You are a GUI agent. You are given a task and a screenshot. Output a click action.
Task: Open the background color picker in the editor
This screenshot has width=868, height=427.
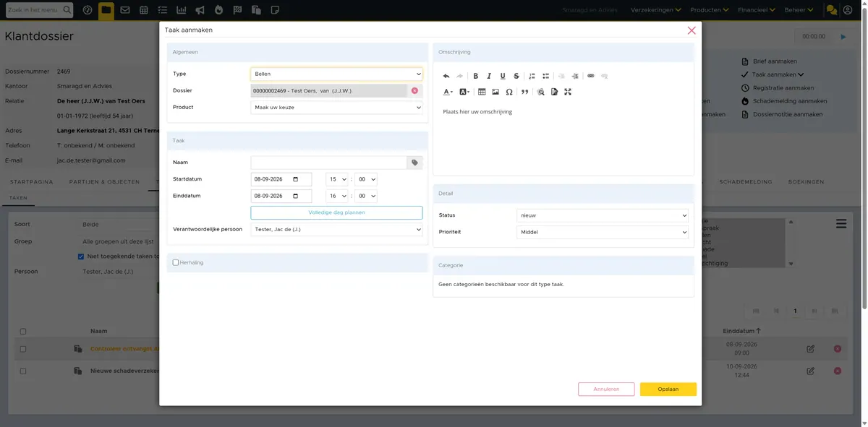pyautogui.click(x=464, y=92)
